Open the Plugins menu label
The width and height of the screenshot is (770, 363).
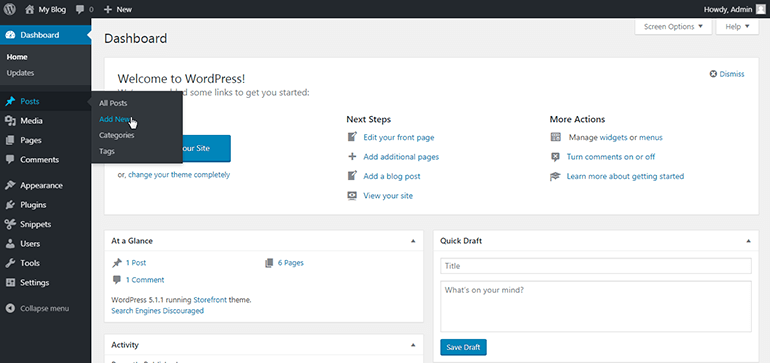pos(33,205)
